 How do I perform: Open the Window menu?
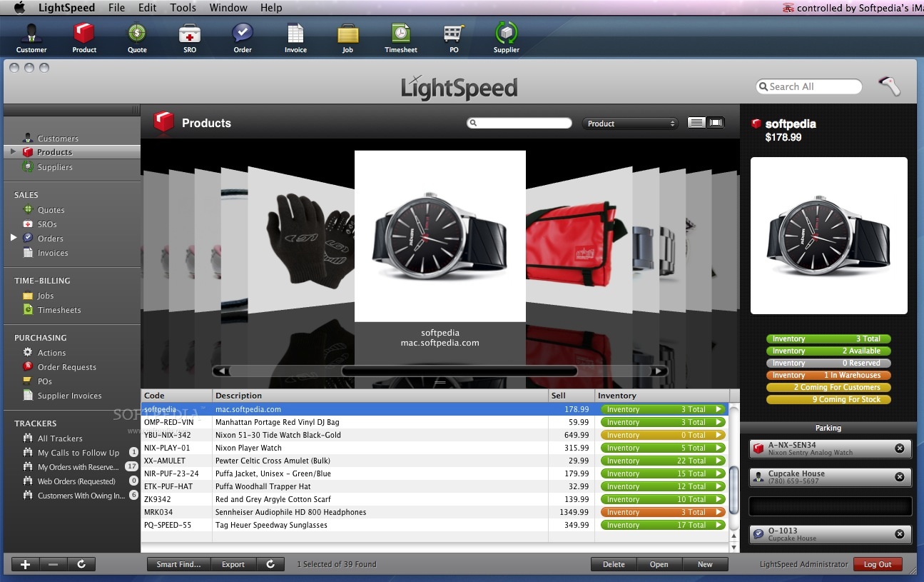228,8
